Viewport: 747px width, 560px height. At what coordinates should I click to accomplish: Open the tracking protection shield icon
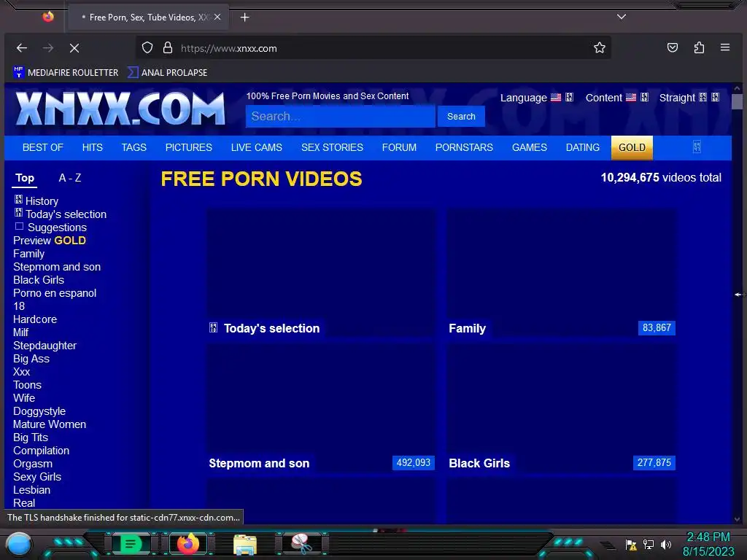point(147,47)
